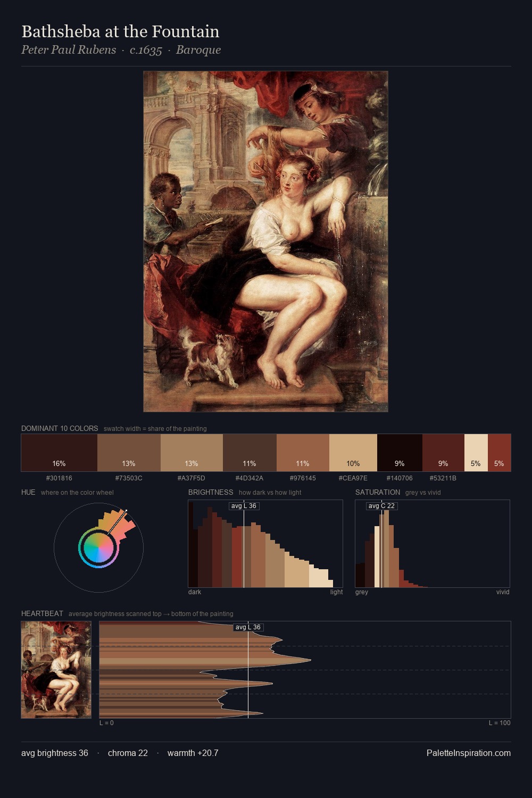Click the "L = 100" axis label
This screenshot has height=798, width=532.
point(500,722)
